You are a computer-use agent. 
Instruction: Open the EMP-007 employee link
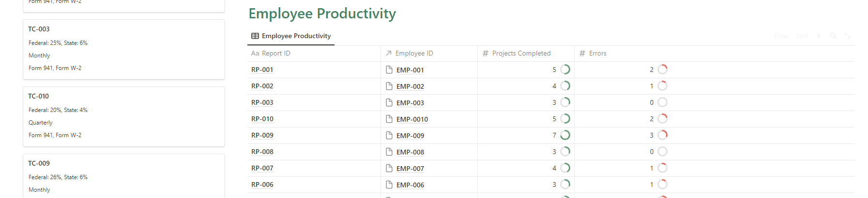pyautogui.click(x=410, y=169)
